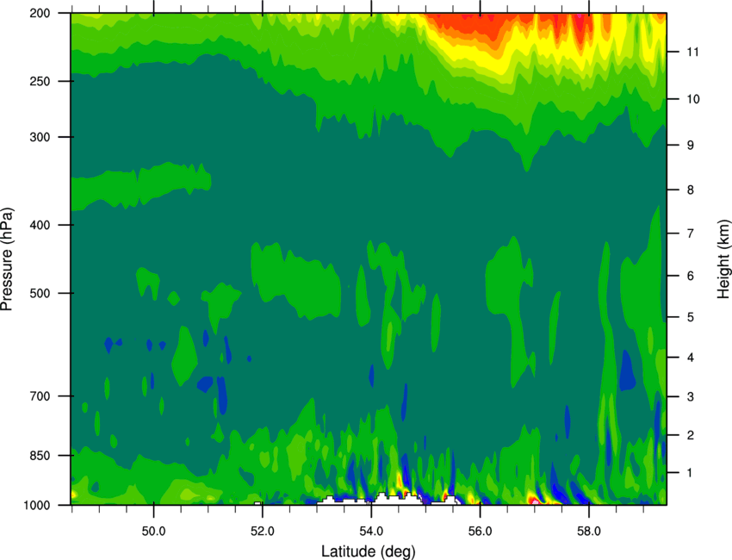The height and width of the screenshot is (560, 732).
Task: Select the 300 pressure tick label
Action: click(x=40, y=137)
